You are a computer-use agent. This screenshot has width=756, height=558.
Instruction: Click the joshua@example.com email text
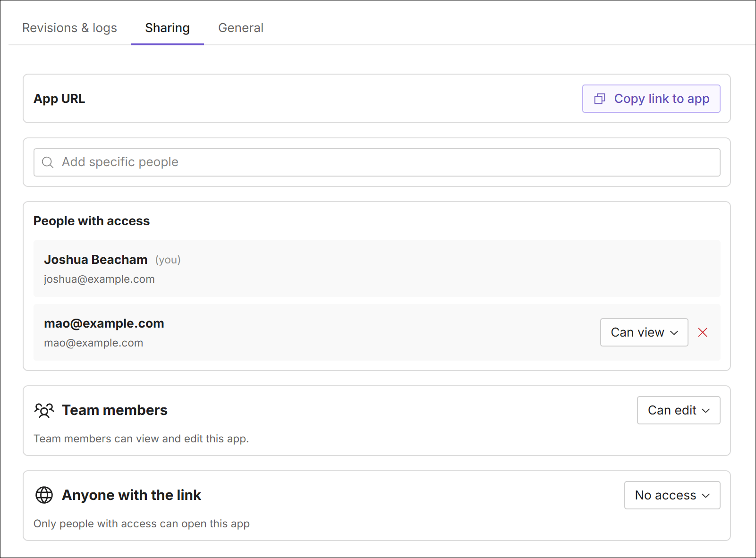[99, 279]
